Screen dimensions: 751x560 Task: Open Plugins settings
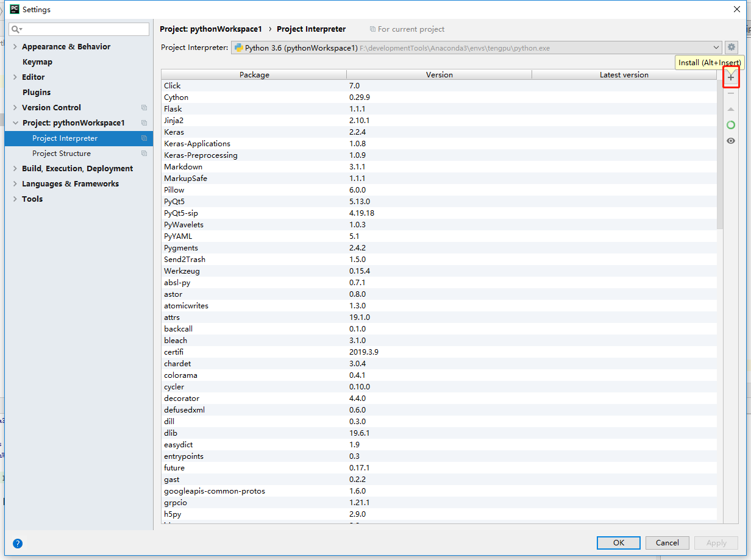click(x=37, y=93)
